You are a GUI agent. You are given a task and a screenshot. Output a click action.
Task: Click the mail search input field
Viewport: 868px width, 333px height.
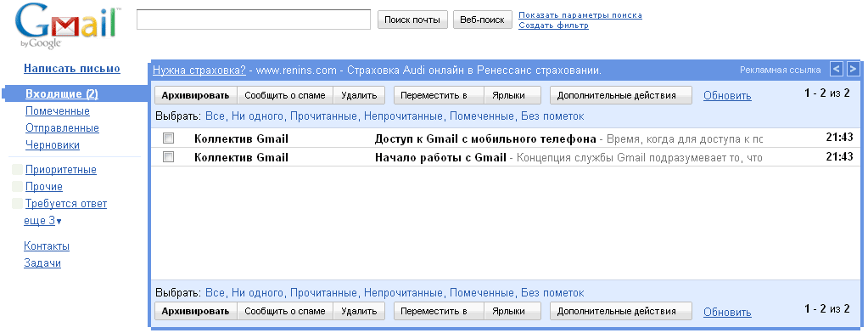(254, 20)
